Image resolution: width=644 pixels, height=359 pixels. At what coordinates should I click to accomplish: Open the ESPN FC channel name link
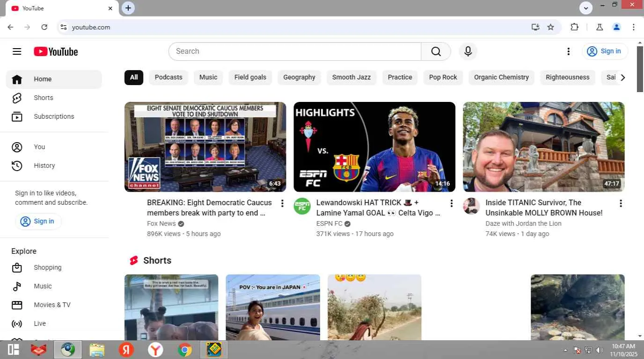click(329, 223)
